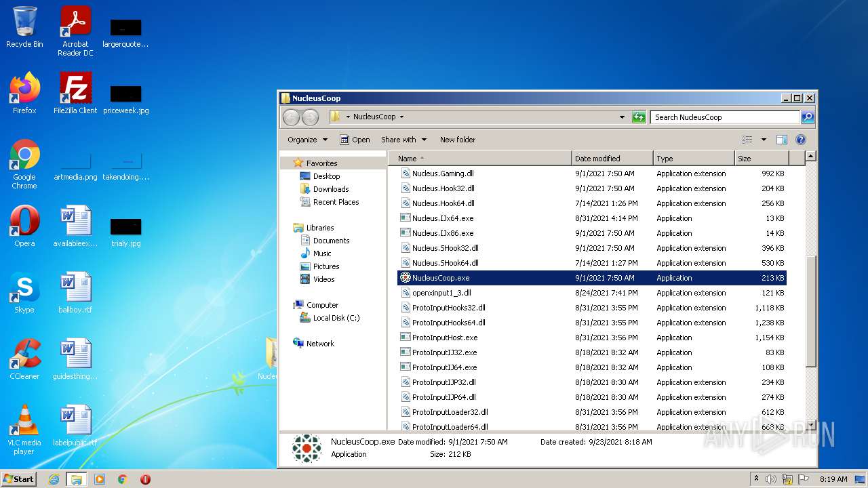Show hidden tray icons arrow
Screen dimensions: 868x488
757,479
